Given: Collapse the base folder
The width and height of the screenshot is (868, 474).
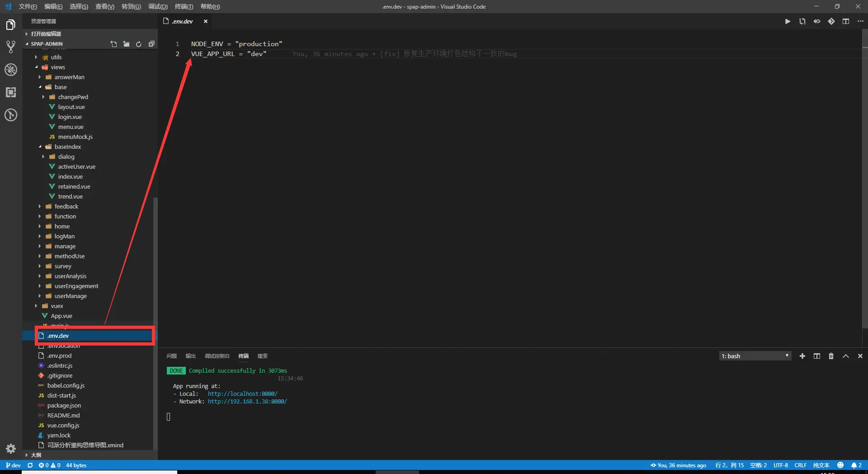Looking at the screenshot, I should click(61, 87).
